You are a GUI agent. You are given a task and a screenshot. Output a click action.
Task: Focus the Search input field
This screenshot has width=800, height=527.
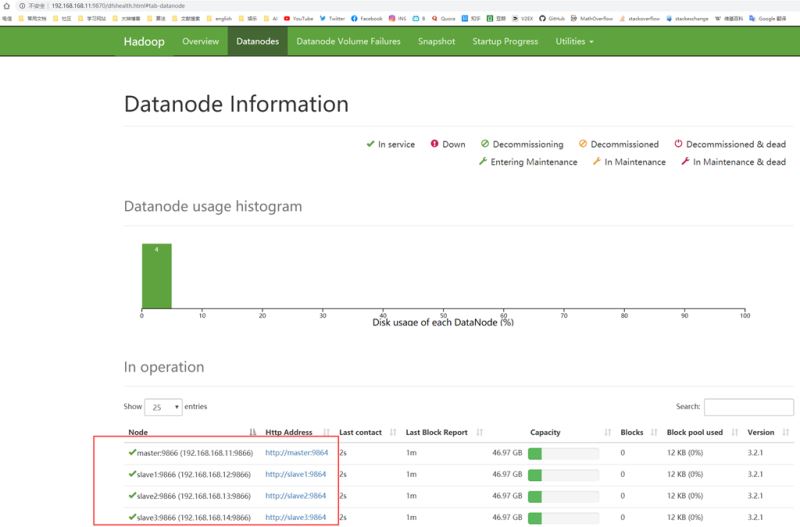(748, 407)
